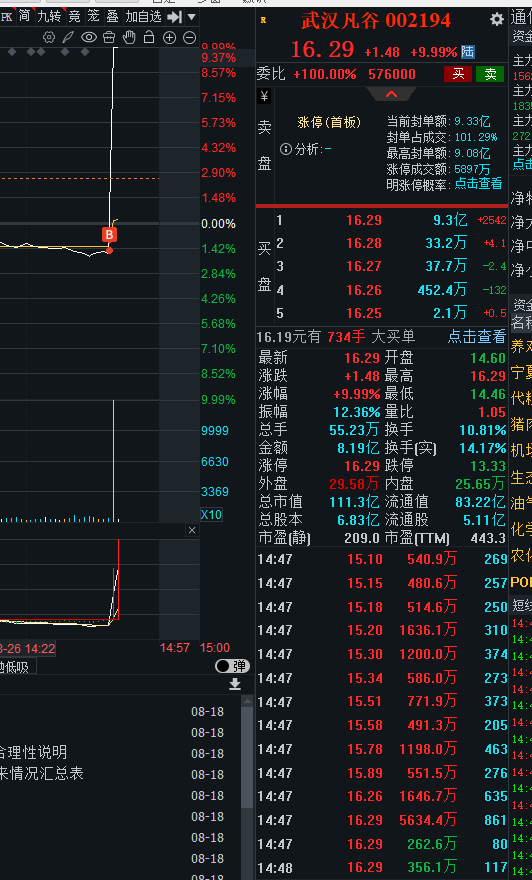Screen dimensions: 532x880
Task: Select the hand pan tool
Action: click(x=129, y=38)
